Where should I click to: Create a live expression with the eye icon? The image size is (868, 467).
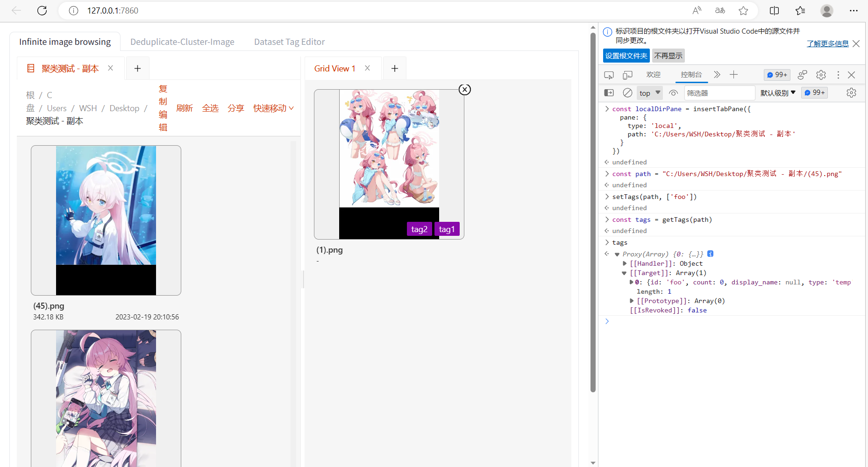[x=673, y=92]
